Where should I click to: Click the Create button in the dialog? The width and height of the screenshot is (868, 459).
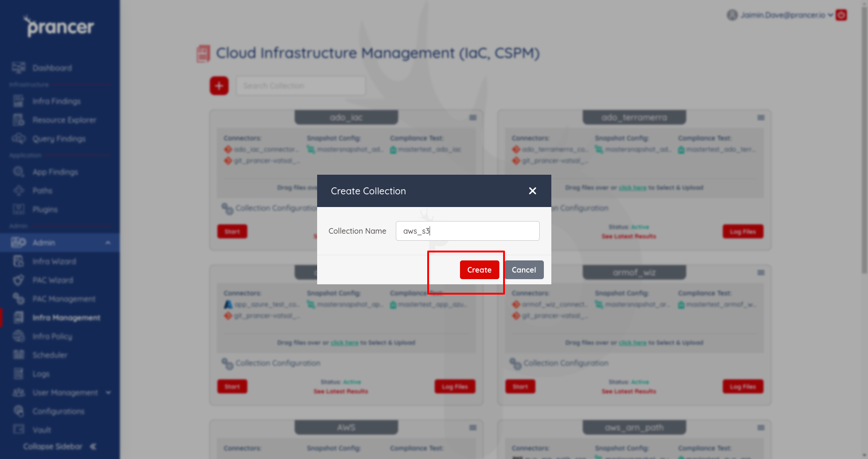[x=479, y=270]
